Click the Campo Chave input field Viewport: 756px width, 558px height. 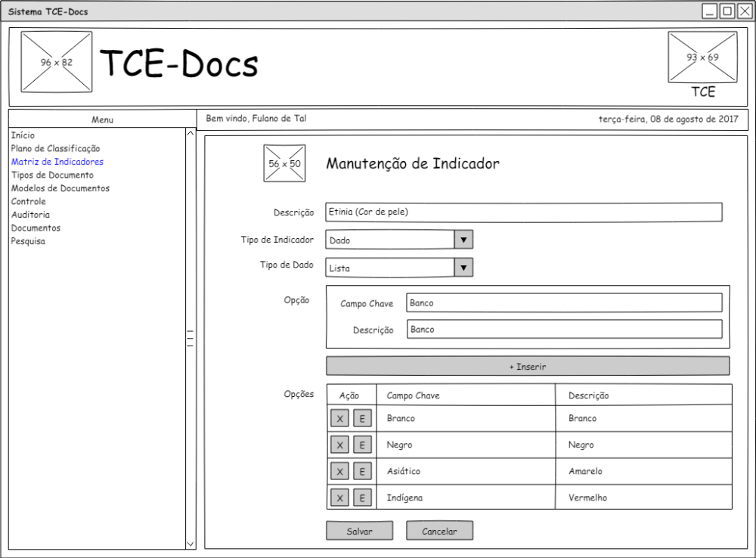pos(563,303)
